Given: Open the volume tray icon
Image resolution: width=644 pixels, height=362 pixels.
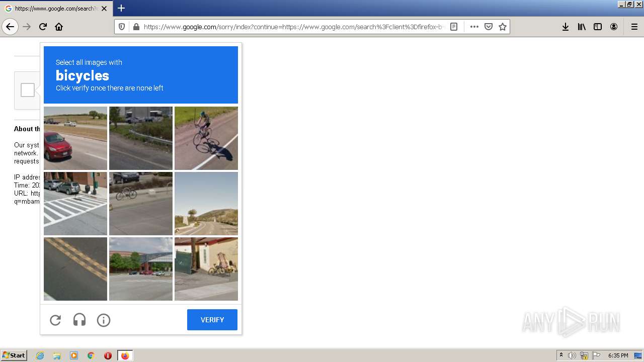Looking at the screenshot, I should (x=572, y=355).
